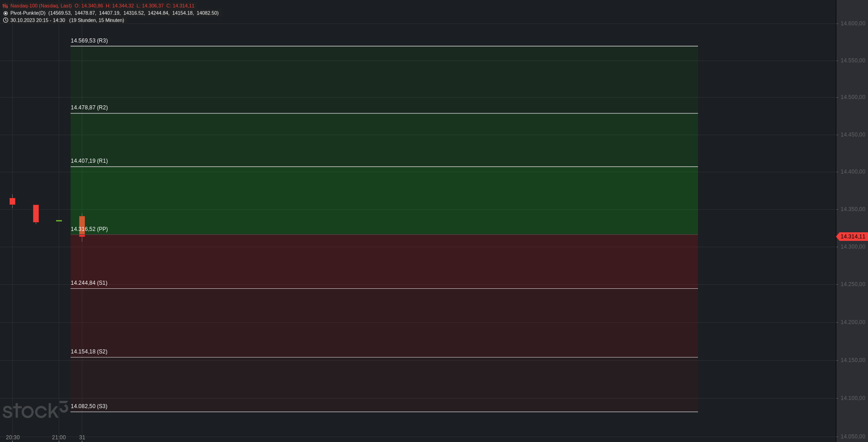Image resolution: width=868 pixels, height=442 pixels.
Task: Click the small green doji candle at 21:00
Action: coord(59,221)
